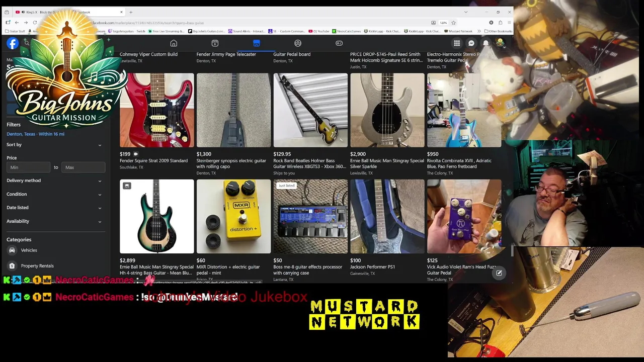Close the active Facebook browser tab
The image size is (644, 362).
click(x=121, y=12)
